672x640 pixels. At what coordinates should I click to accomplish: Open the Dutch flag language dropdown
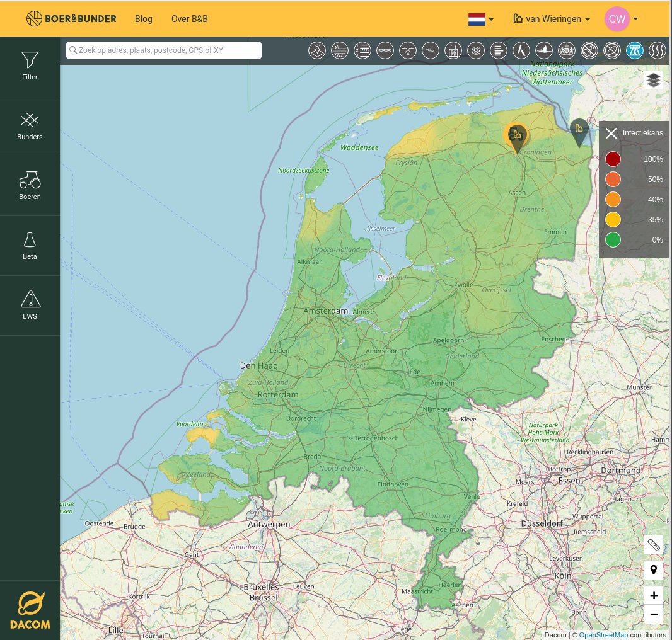click(480, 19)
